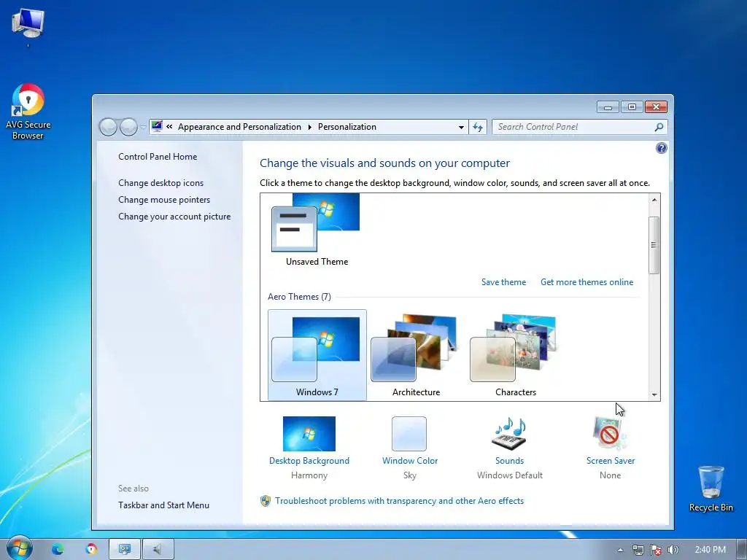The height and width of the screenshot is (560, 747).
Task: Click theme list scroll up arrow
Action: (654, 200)
